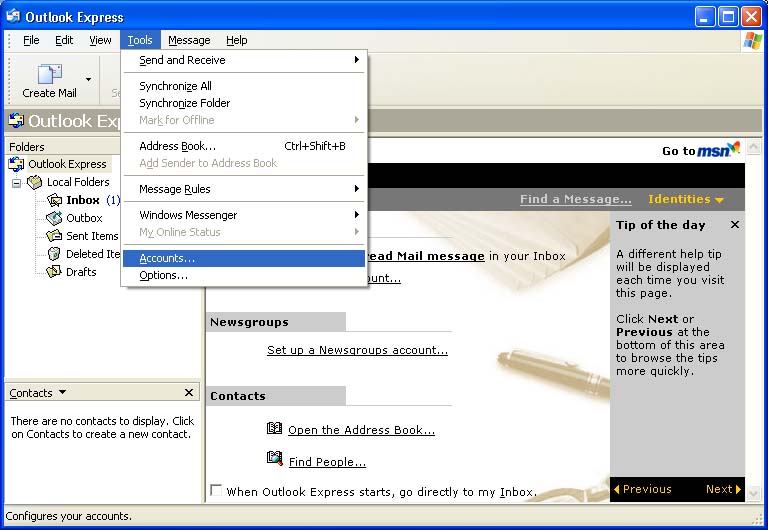The width and height of the screenshot is (768, 530).
Task: Select the Drafts folder icon
Action: [x=54, y=272]
